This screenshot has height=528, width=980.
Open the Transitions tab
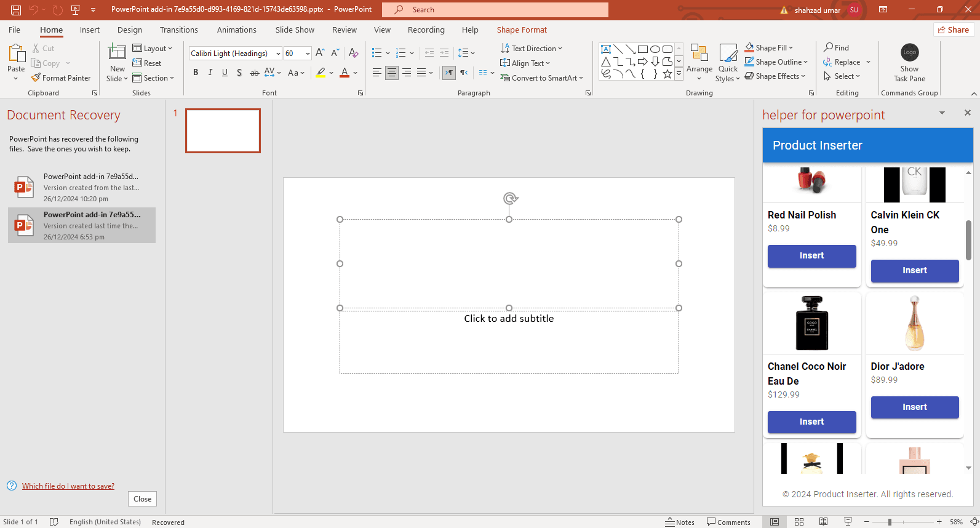click(179, 30)
